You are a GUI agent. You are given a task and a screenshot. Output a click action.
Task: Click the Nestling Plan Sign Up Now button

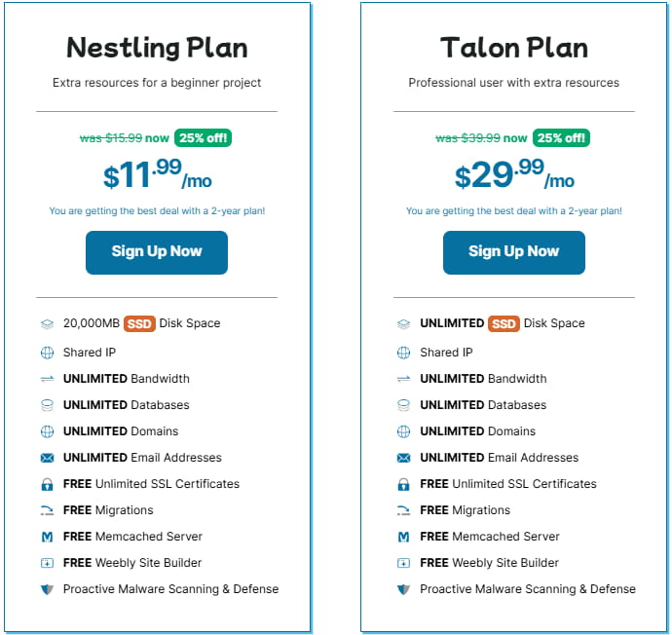click(157, 252)
